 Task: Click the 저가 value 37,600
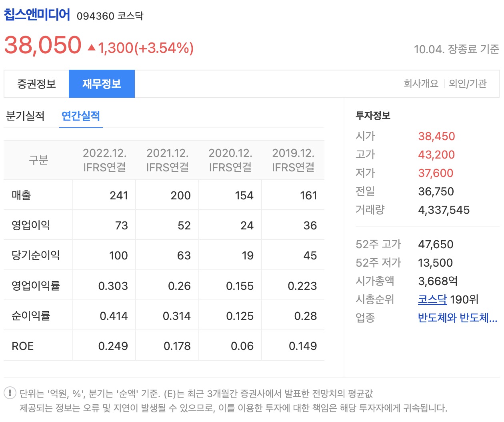[x=436, y=173]
